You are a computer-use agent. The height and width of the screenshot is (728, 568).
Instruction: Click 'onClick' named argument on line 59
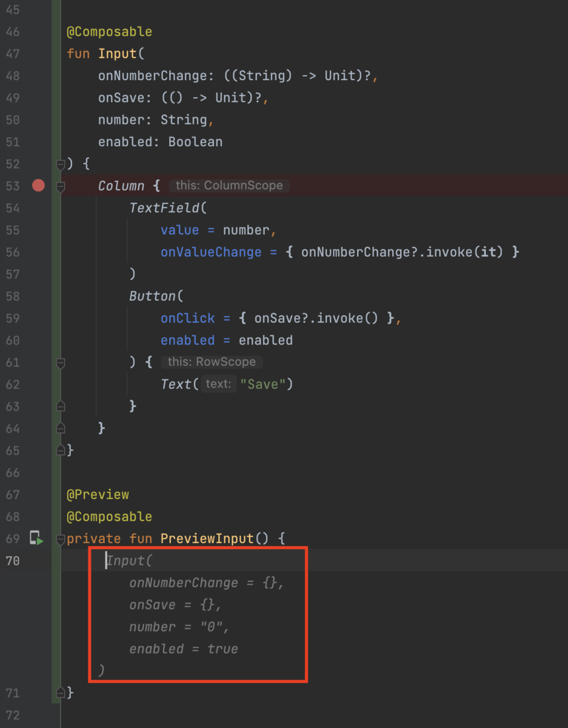coord(188,318)
